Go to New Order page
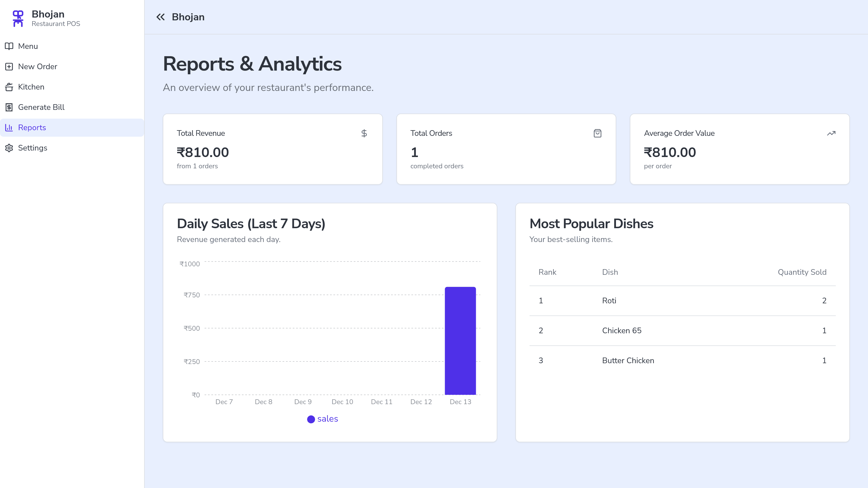Image resolution: width=868 pixels, height=488 pixels. [37, 67]
